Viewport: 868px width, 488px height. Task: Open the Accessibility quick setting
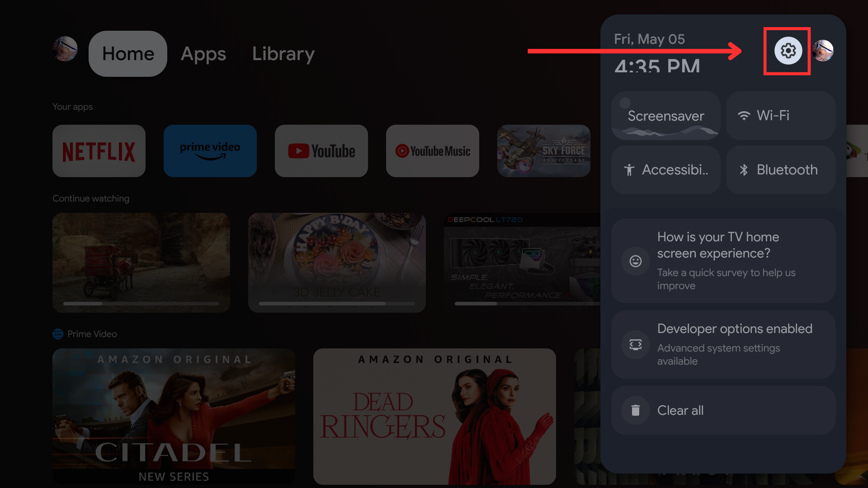click(x=665, y=170)
